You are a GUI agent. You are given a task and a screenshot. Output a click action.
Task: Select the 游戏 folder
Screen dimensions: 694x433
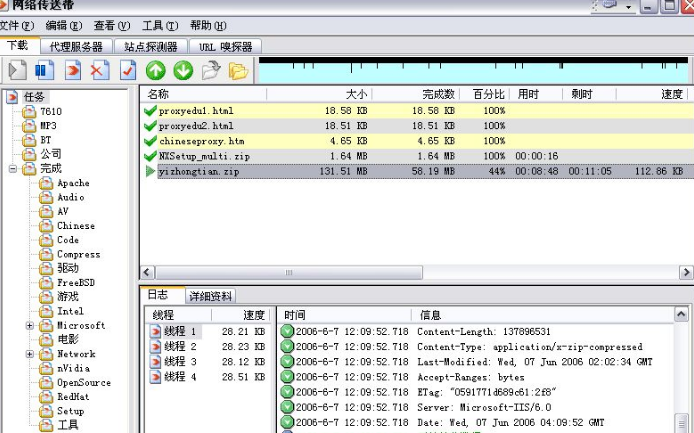point(68,296)
